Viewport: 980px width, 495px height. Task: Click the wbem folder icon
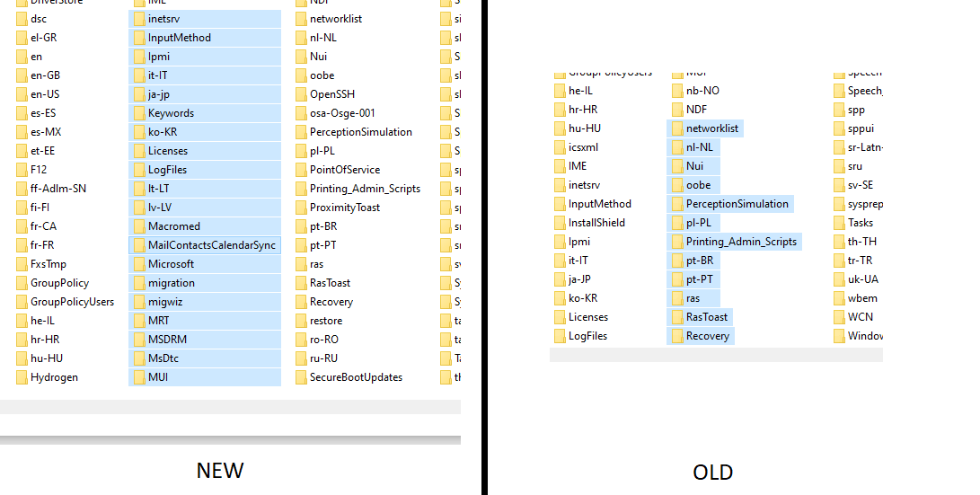point(839,298)
